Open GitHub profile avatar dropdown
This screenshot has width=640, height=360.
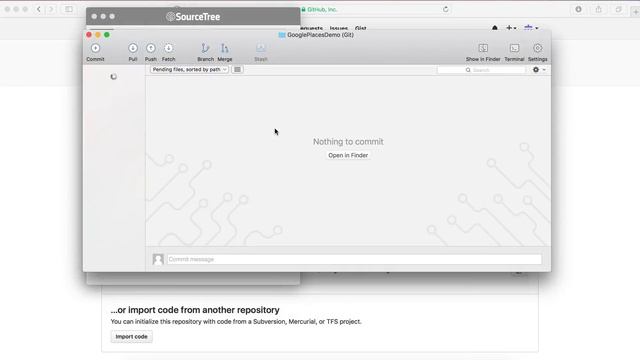click(x=531, y=28)
